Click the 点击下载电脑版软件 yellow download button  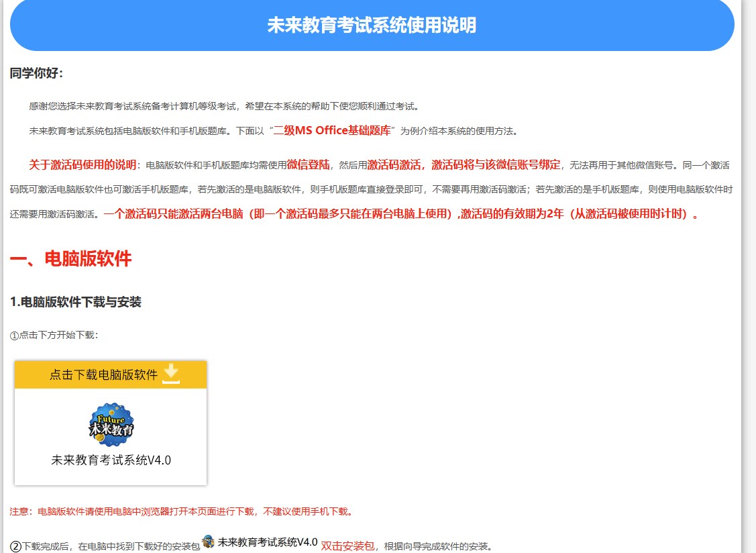pos(111,374)
